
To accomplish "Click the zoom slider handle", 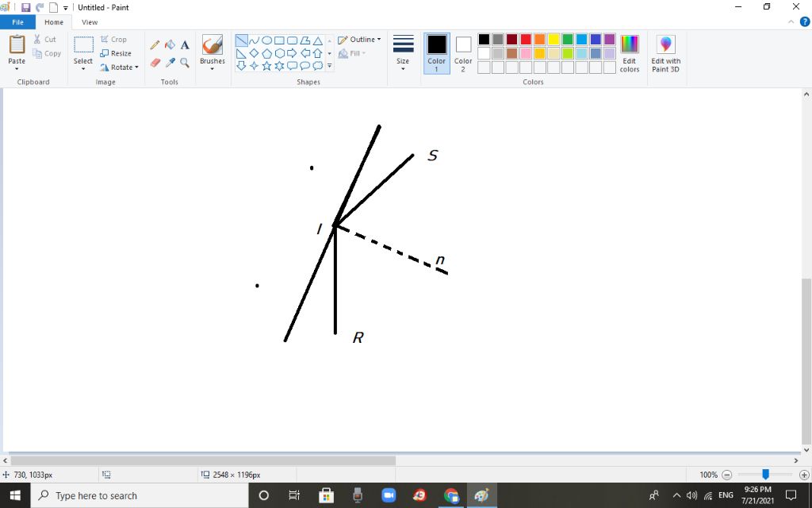I will point(765,475).
